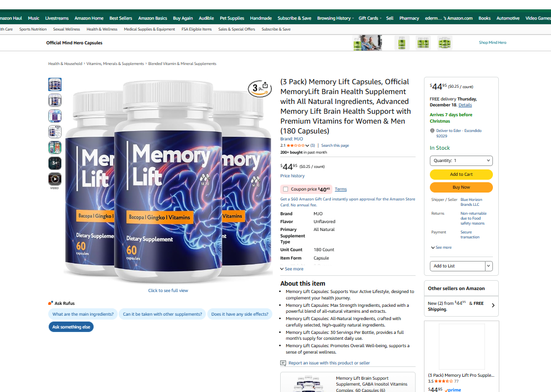551x392 pixels.
Task: Open the Quantity dropdown
Action: [x=461, y=161]
